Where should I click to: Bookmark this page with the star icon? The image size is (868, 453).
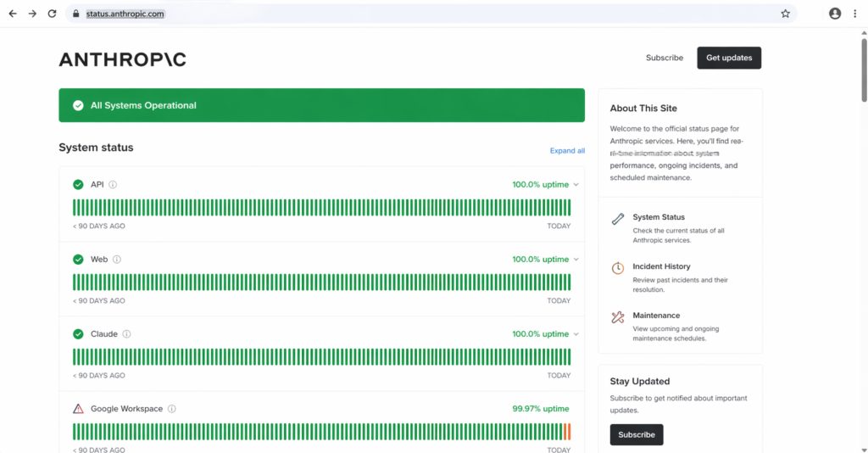point(785,14)
